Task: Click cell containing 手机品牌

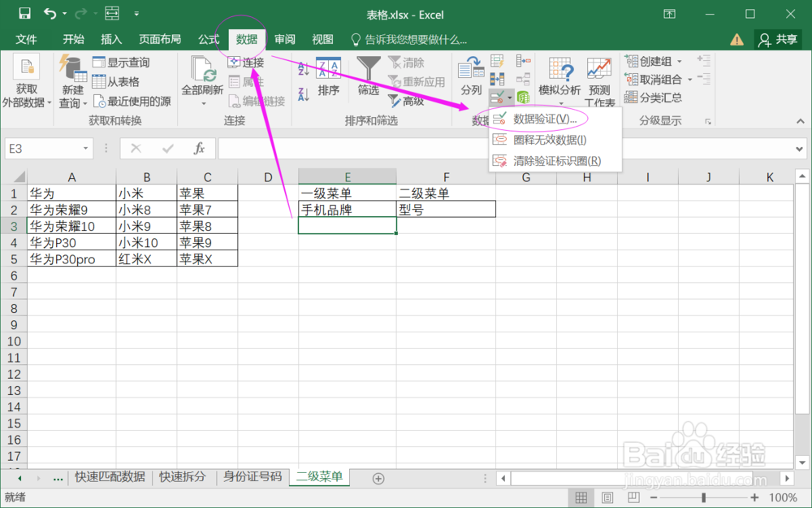Action: [348, 210]
